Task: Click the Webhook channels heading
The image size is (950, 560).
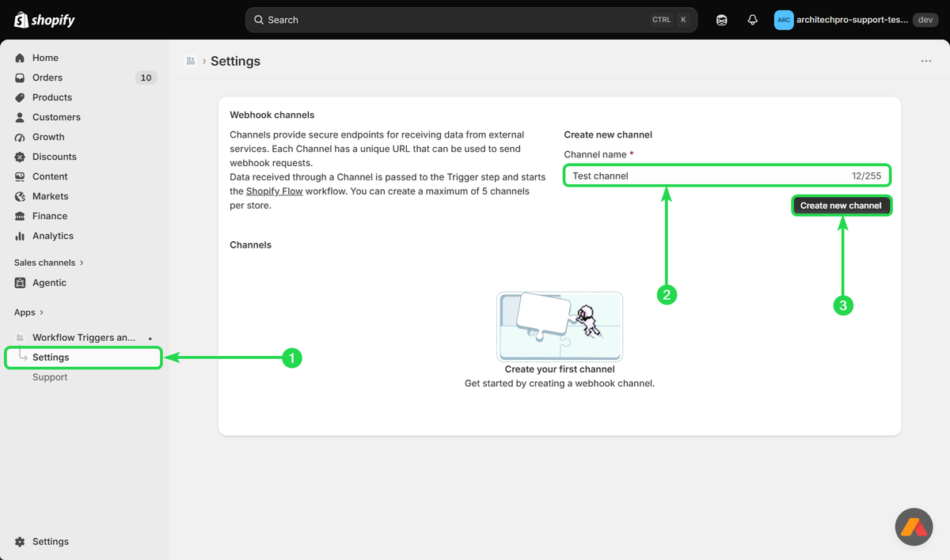Action: coord(272,115)
